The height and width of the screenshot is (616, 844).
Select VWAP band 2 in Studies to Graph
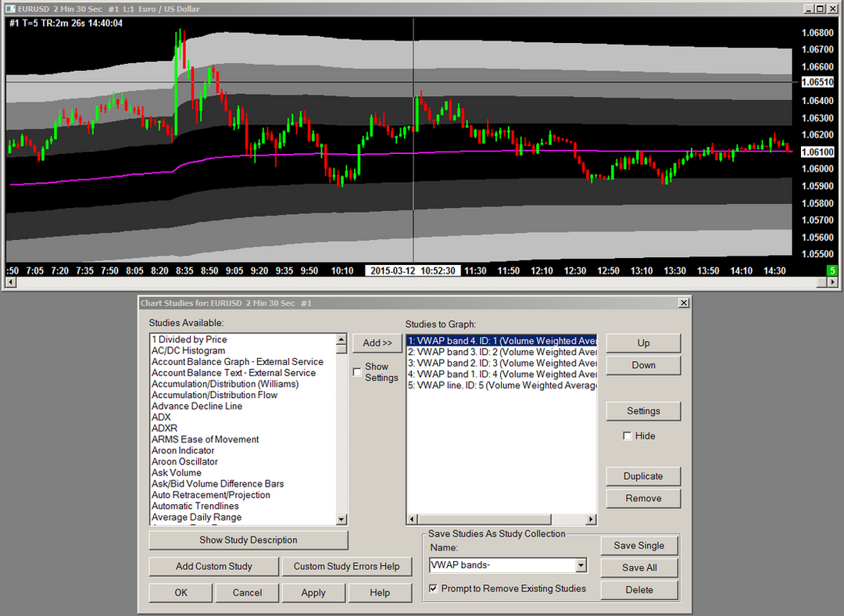tap(501, 363)
